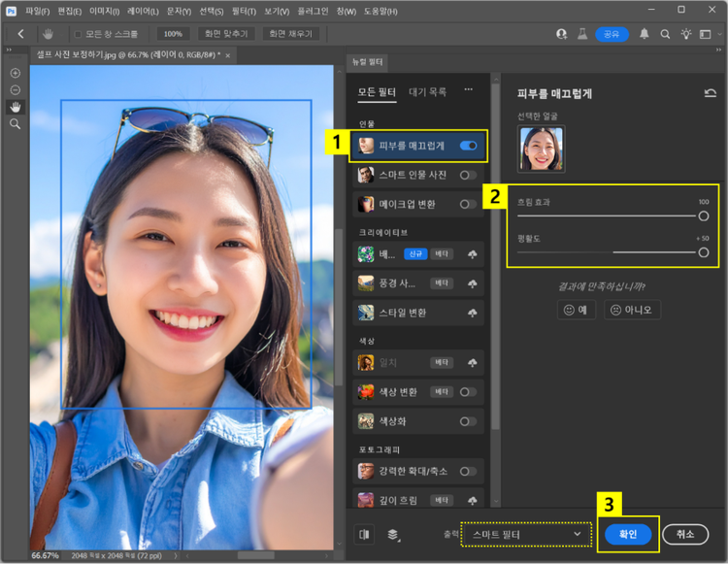Click the back arrow in options bar

[20, 33]
